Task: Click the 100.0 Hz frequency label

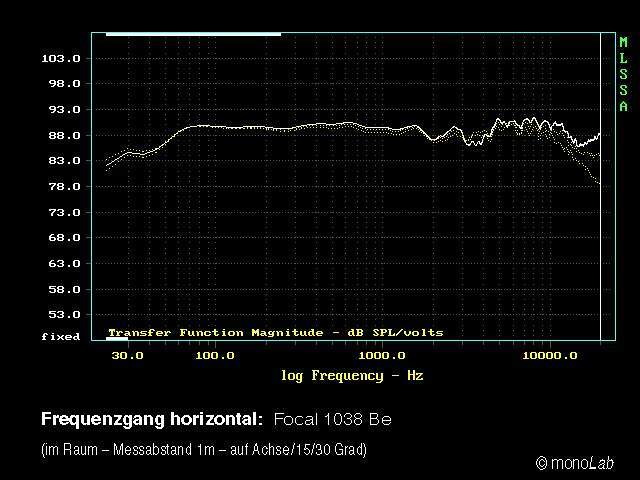Action: (214, 356)
